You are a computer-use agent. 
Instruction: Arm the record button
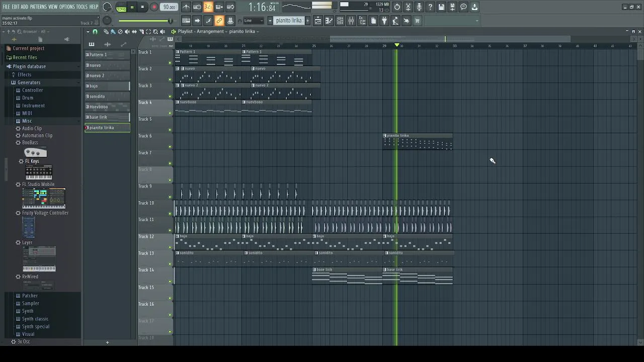(x=154, y=7)
